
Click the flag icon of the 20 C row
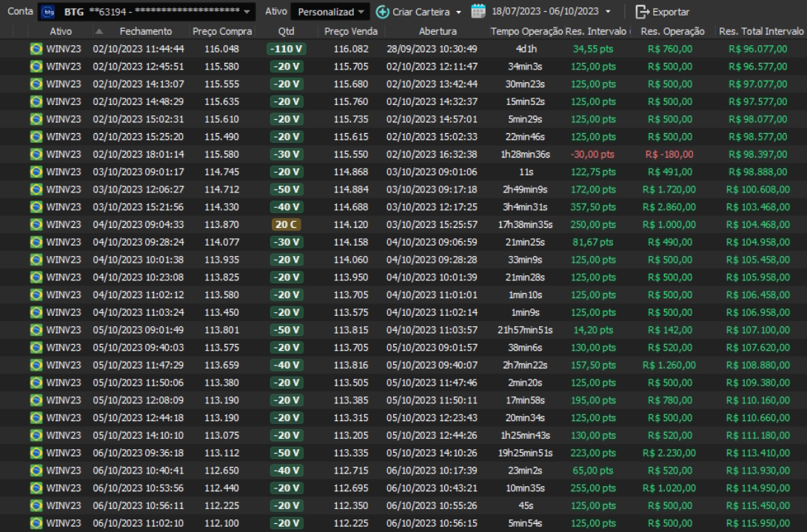pyautogui.click(x=36, y=224)
